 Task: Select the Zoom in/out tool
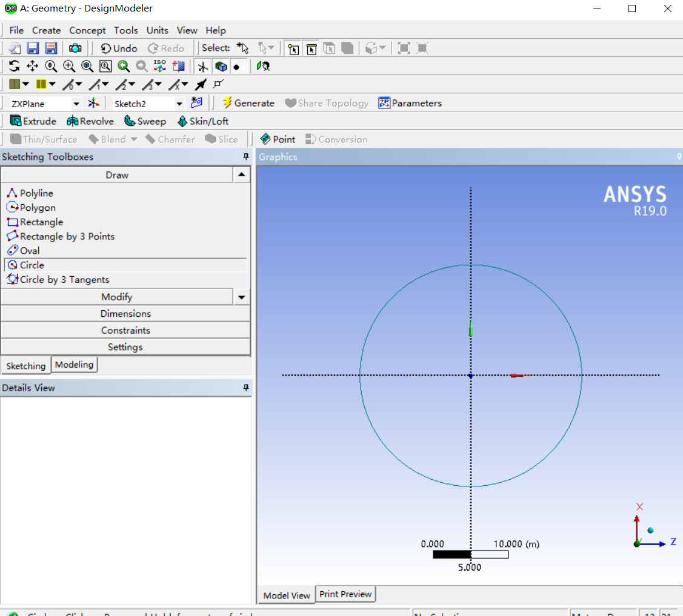click(50, 66)
